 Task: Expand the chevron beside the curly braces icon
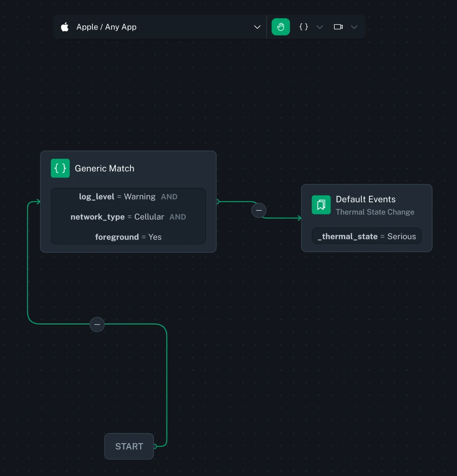(319, 27)
